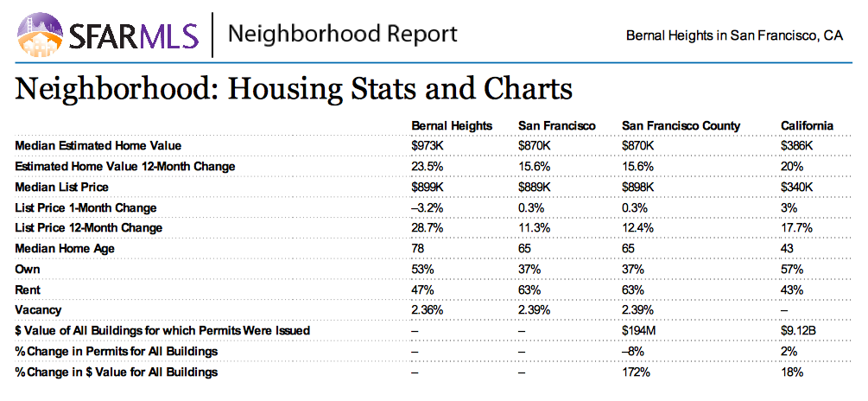Click the Rent row label
Viewport: 868px width, 401px height.
(x=29, y=290)
